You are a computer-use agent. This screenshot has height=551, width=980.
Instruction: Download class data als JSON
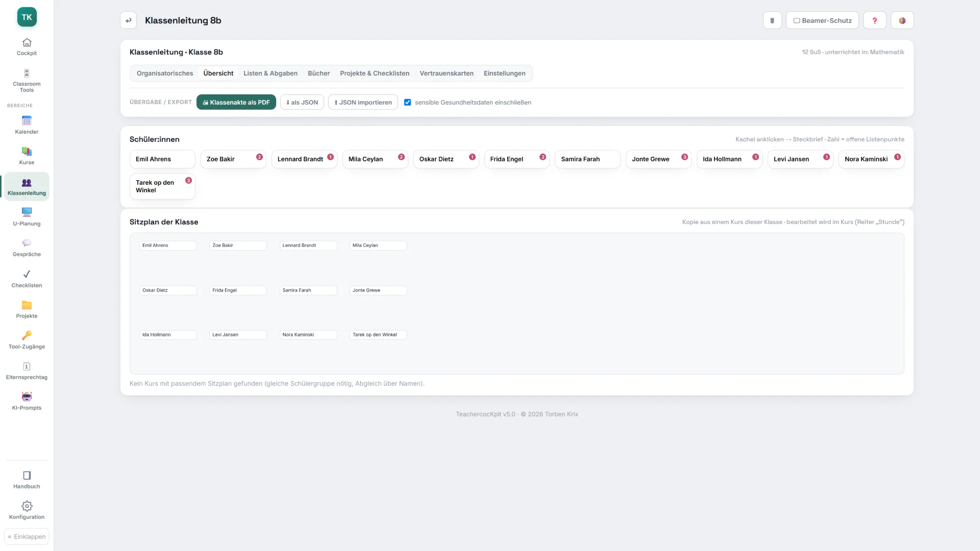302,102
